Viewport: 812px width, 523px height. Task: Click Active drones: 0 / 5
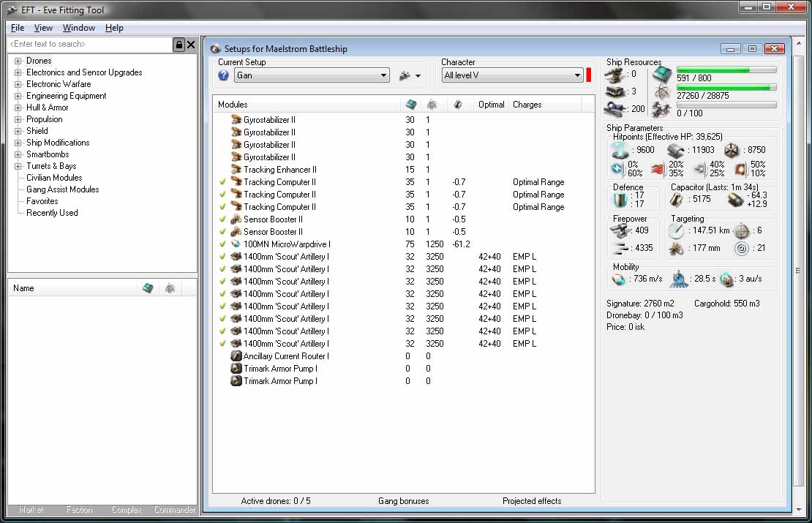click(x=276, y=501)
